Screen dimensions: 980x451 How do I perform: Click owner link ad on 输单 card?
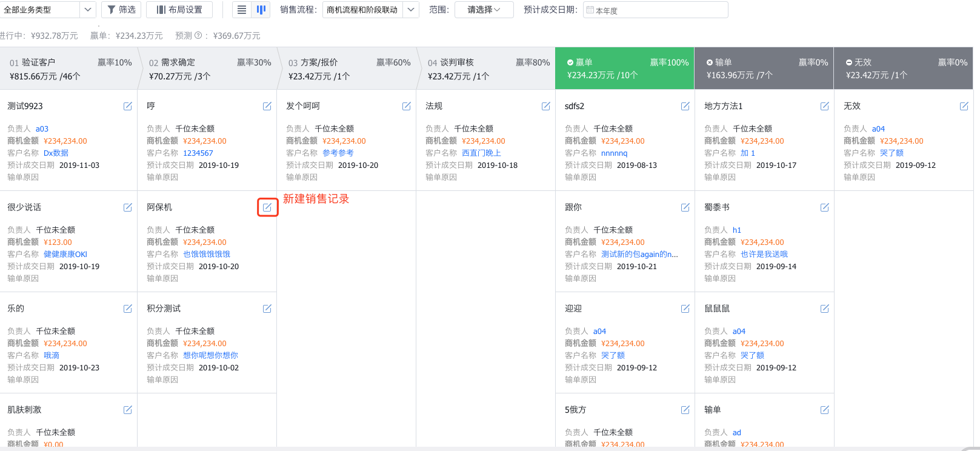[737, 433]
